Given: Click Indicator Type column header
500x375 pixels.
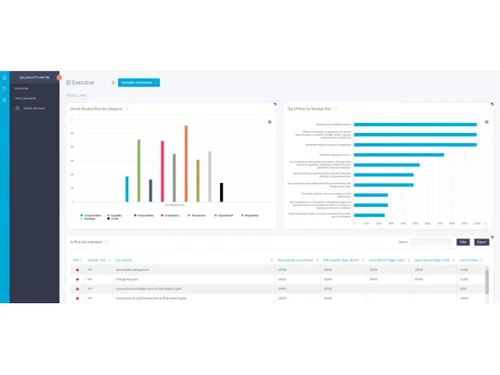Looking at the screenshot, I should [97, 260].
